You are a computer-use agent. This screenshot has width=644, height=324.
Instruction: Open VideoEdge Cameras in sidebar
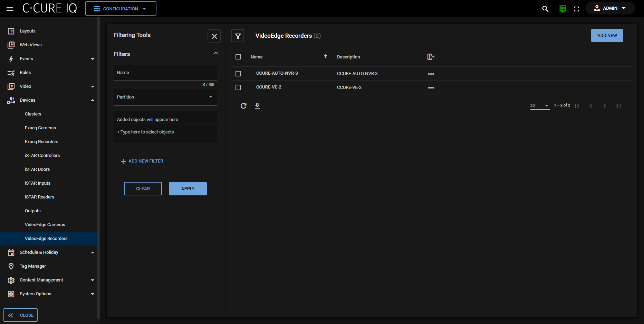tap(45, 225)
